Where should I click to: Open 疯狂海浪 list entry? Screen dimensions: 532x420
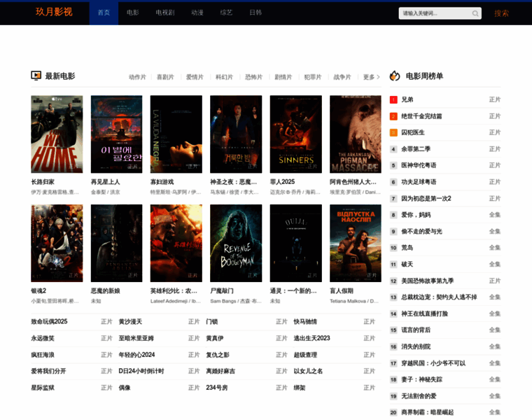click(43, 355)
